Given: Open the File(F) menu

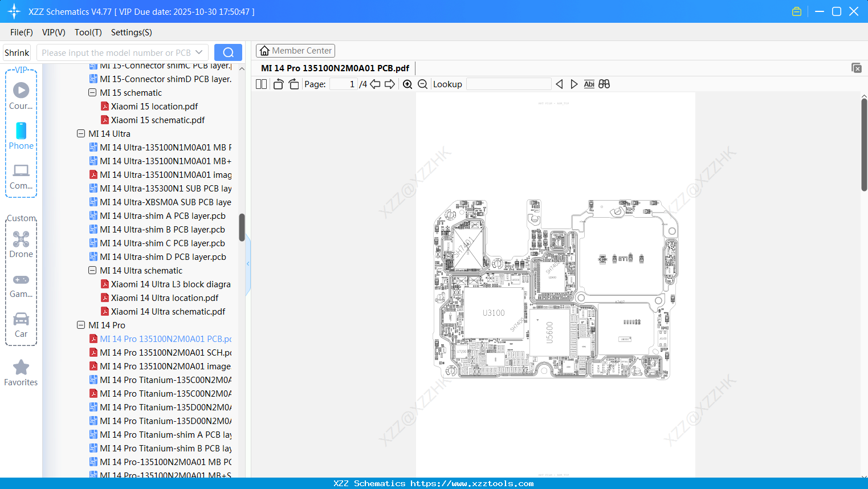Looking at the screenshot, I should (x=22, y=32).
